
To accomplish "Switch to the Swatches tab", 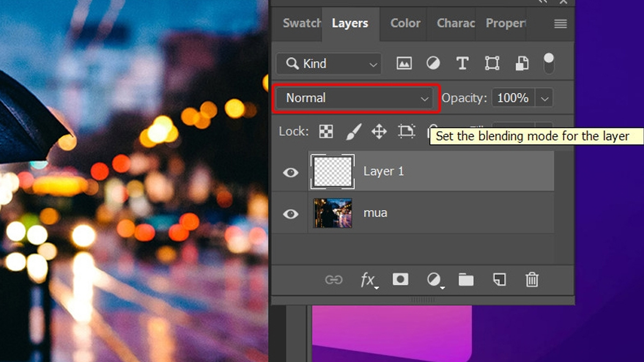I will pos(301,24).
